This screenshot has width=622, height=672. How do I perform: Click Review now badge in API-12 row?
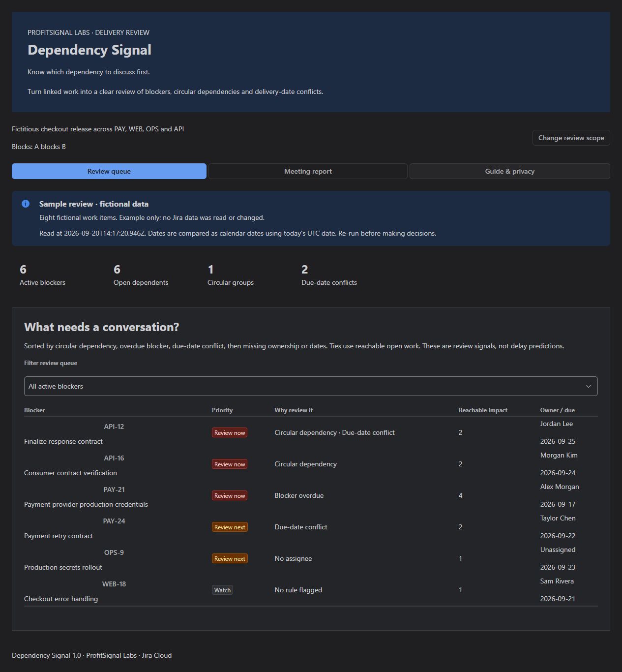[x=230, y=432]
